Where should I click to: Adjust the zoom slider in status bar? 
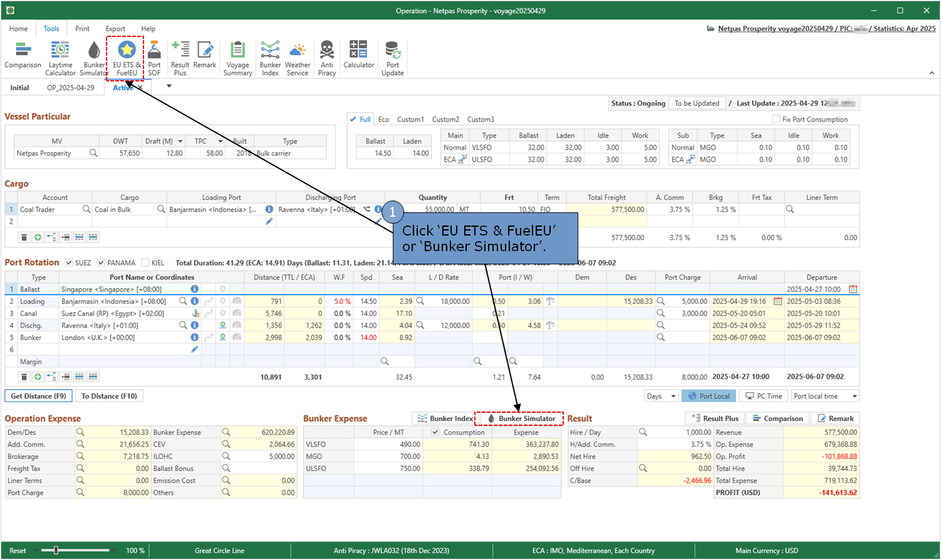[56, 551]
